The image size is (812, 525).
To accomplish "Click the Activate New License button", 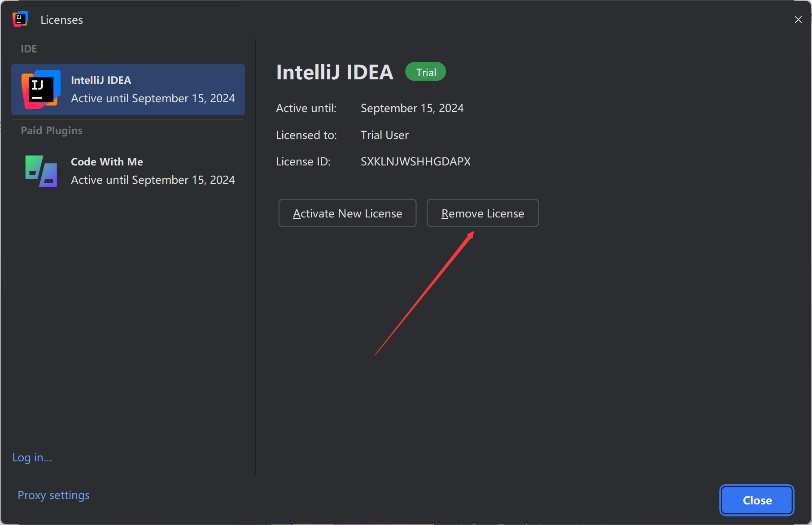I will [347, 213].
